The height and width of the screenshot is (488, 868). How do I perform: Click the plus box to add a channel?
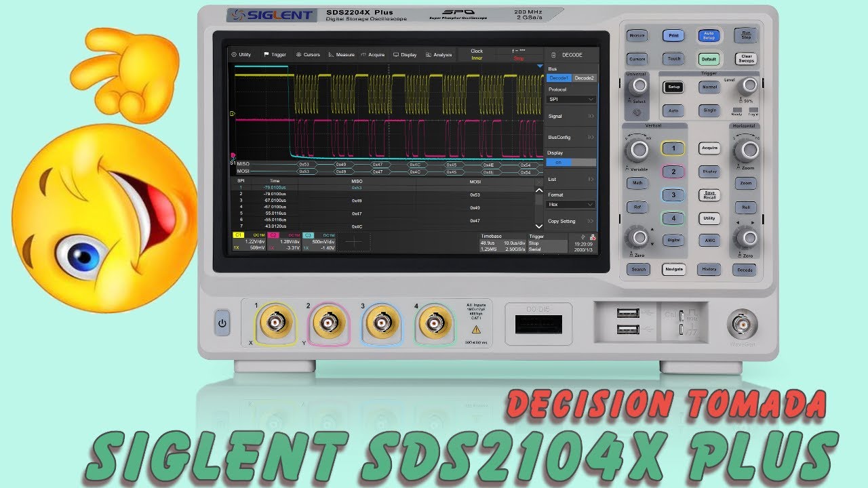click(x=355, y=242)
